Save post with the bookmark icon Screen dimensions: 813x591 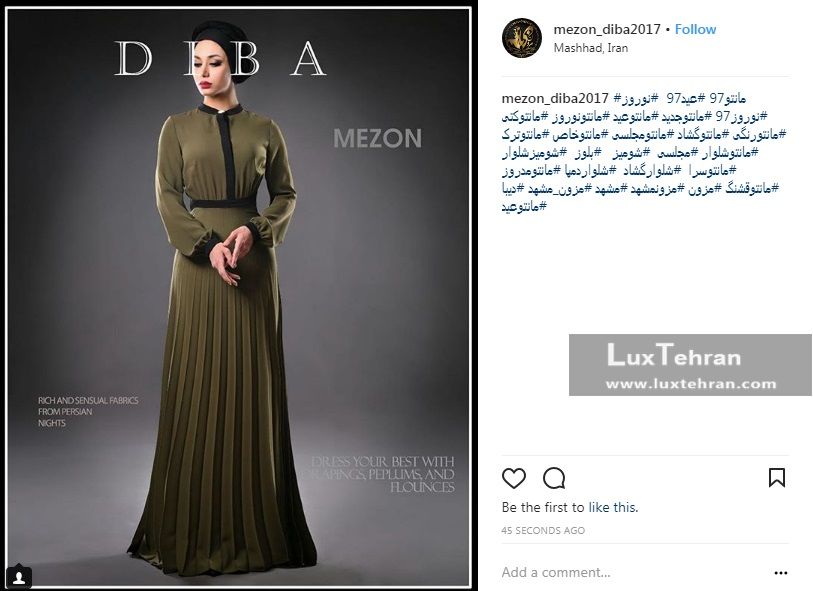tap(777, 477)
